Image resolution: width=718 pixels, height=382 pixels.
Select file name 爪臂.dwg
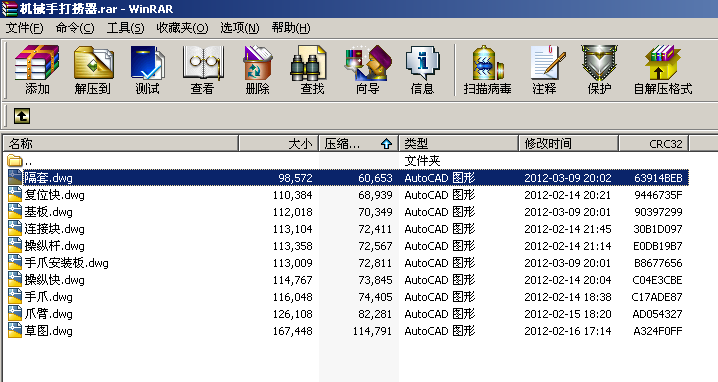coord(48,313)
